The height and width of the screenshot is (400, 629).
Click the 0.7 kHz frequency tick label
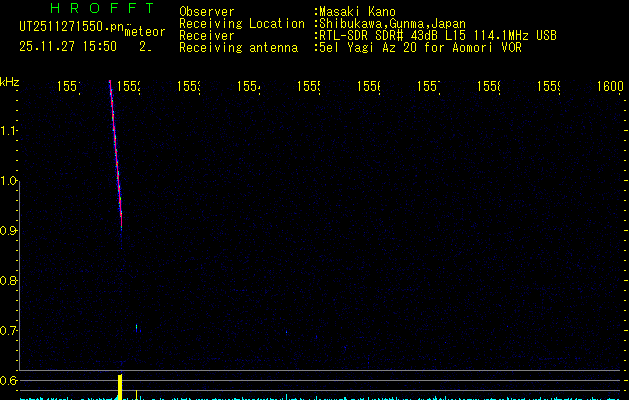coord(10,331)
